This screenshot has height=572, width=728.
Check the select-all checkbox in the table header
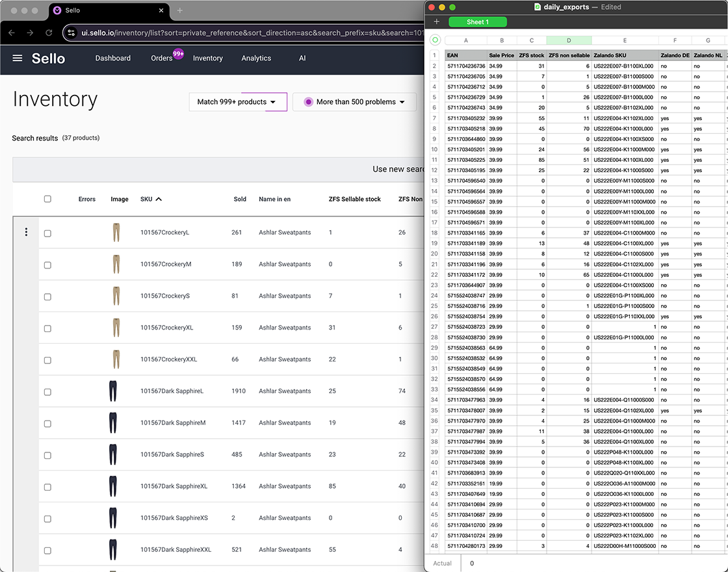47,199
